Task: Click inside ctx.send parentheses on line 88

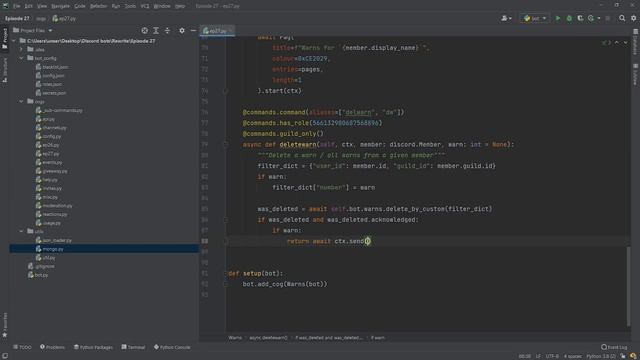Action: click(x=367, y=241)
